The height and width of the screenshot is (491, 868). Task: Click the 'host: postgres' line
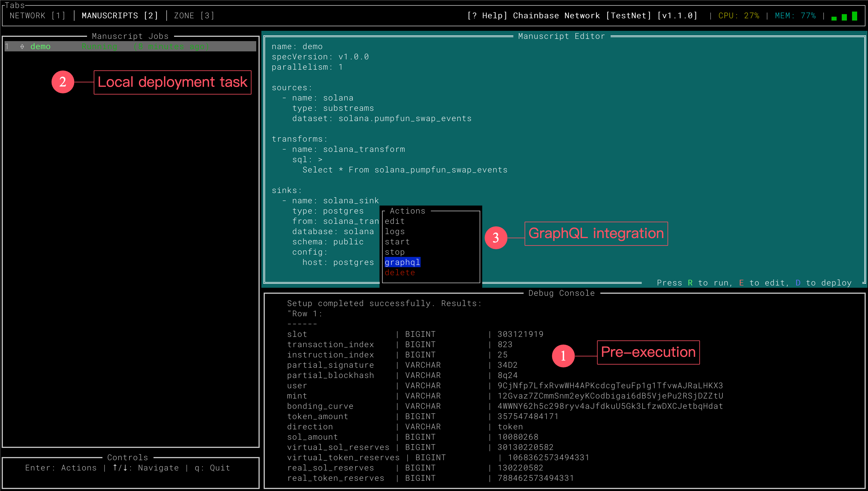(x=338, y=263)
